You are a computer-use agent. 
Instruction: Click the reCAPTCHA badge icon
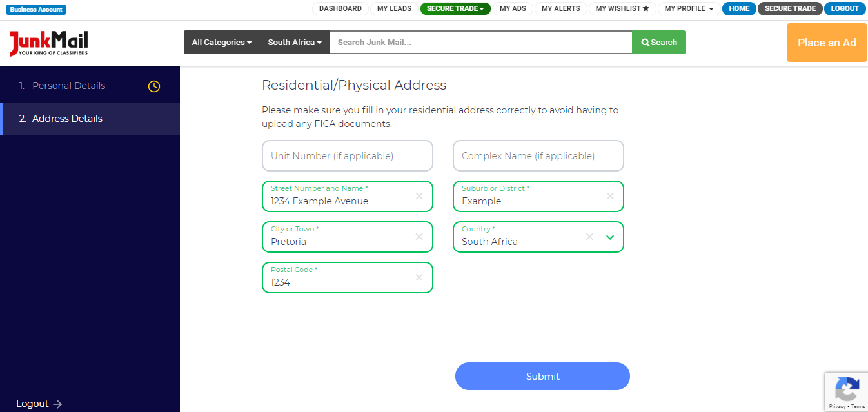click(x=846, y=389)
